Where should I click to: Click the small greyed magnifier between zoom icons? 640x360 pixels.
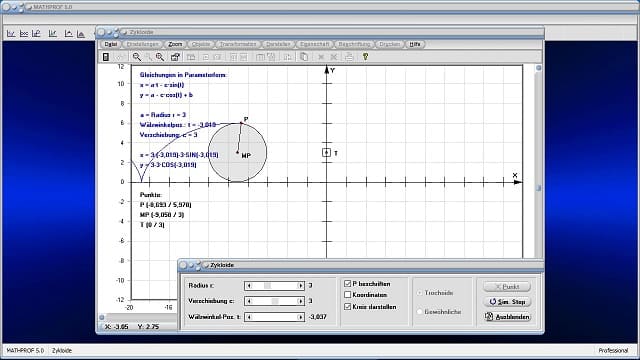tap(149, 58)
